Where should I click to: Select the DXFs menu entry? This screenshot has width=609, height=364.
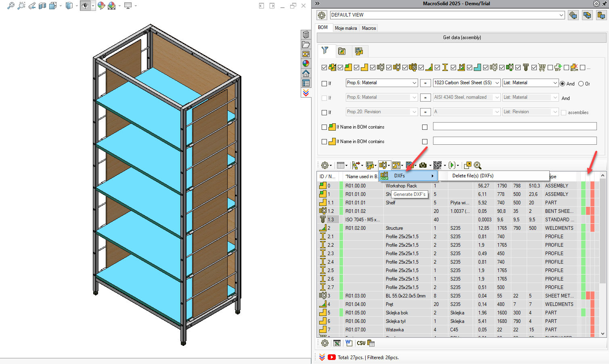(x=408, y=176)
